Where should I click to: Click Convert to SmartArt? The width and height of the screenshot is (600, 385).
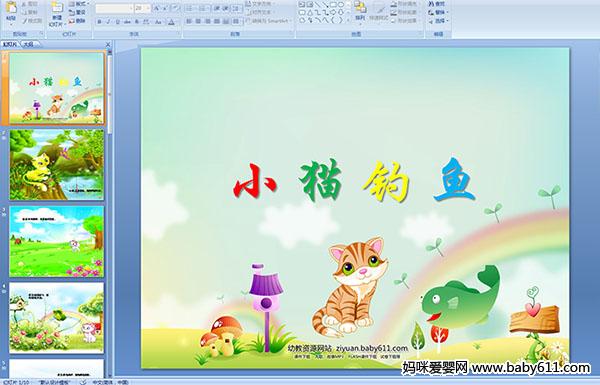click(269, 21)
